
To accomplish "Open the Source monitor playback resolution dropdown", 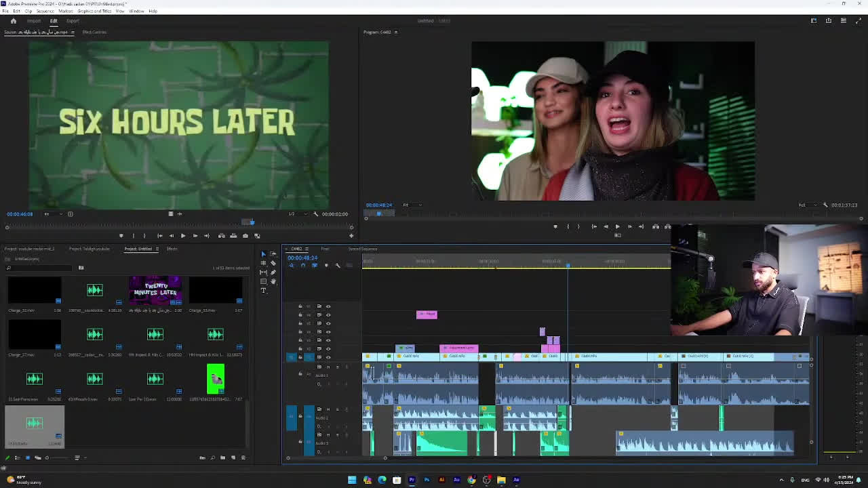I will pyautogui.click(x=293, y=214).
